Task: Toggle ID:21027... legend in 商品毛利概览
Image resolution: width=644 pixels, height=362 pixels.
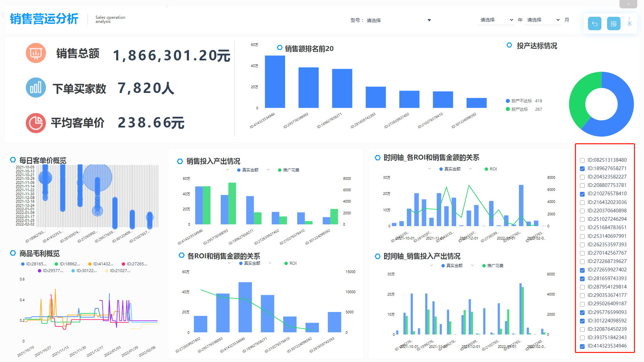Action: (x=118, y=271)
